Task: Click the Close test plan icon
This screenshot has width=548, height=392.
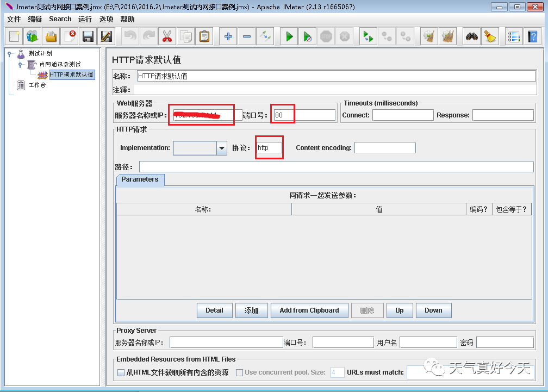Action: pyautogui.click(x=70, y=36)
